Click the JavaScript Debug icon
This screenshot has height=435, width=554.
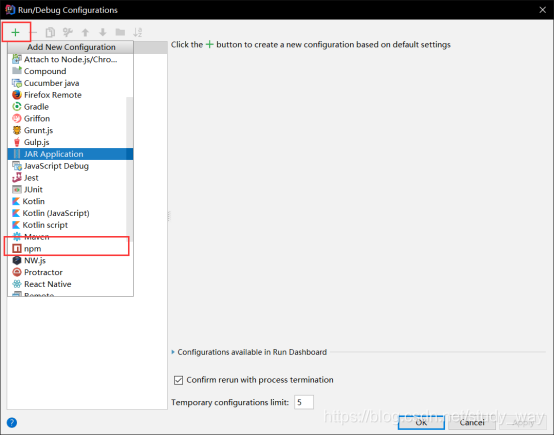17,166
